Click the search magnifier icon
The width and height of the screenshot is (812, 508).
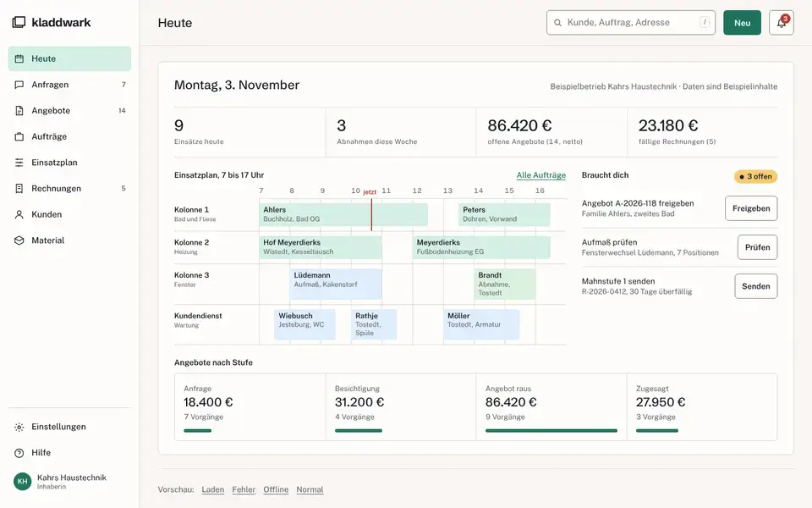pos(557,23)
